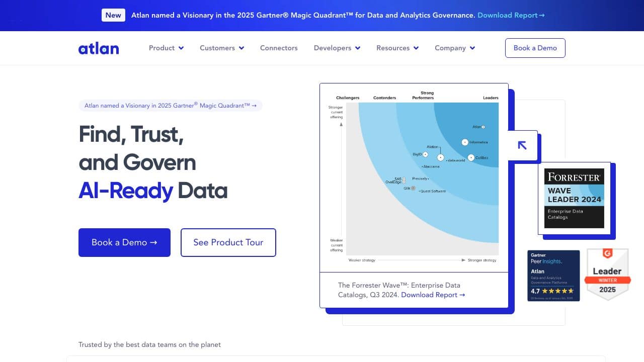Open the Gartner Magic Quadrant Visionary pill link

click(x=171, y=106)
